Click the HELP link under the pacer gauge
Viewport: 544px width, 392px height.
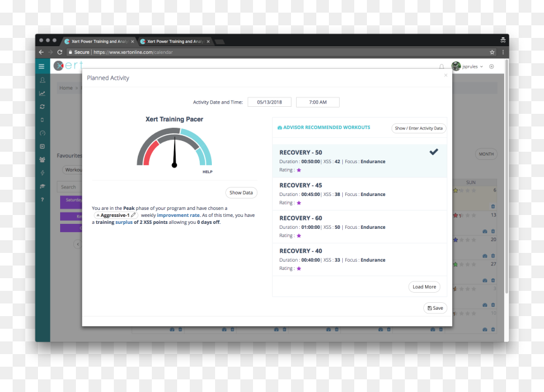tap(207, 172)
